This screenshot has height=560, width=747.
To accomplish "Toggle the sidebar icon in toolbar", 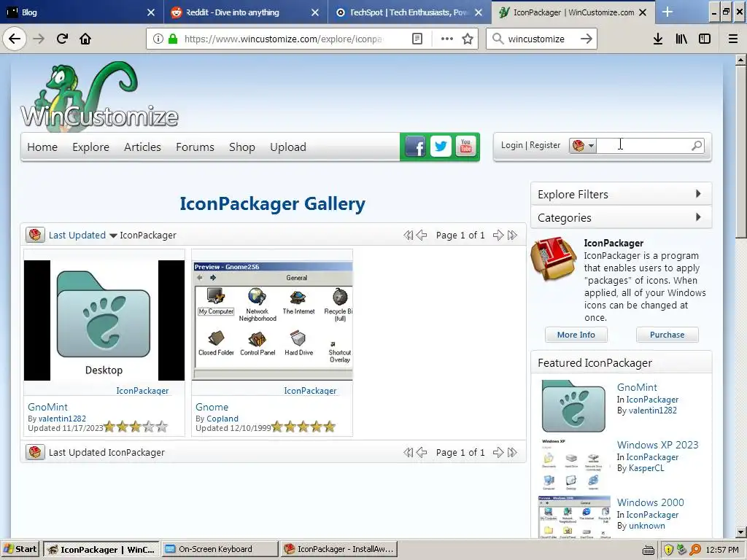I will [x=705, y=39].
